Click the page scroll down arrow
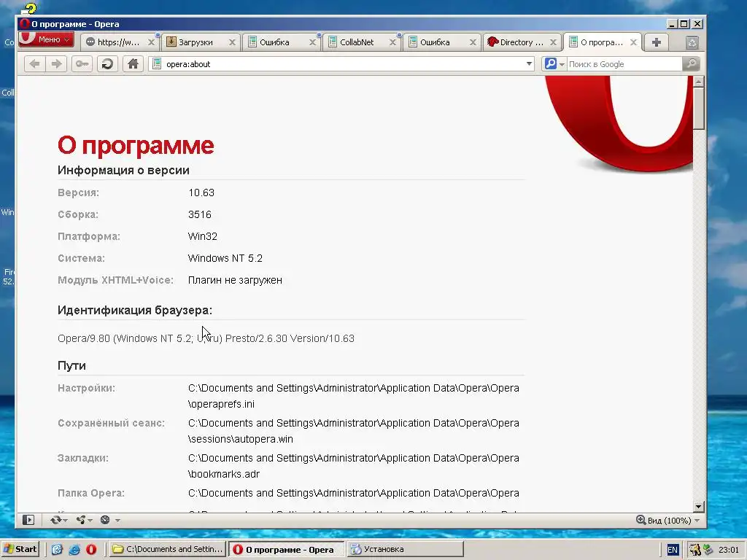Viewport: 747px width, 560px height. [698, 507]
